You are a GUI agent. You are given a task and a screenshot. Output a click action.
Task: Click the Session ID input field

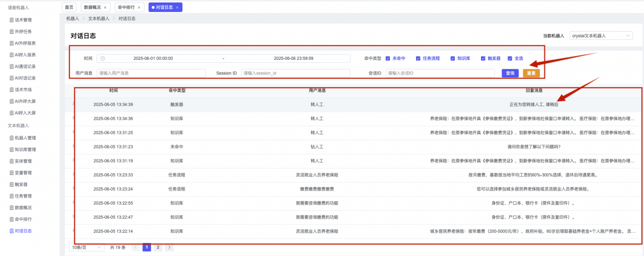[x=295, y=73]
